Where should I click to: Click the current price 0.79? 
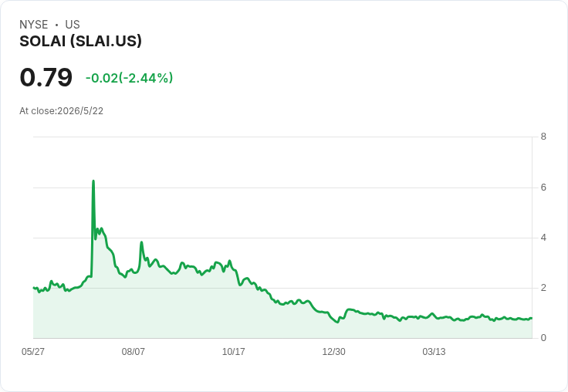click(46, 77)
